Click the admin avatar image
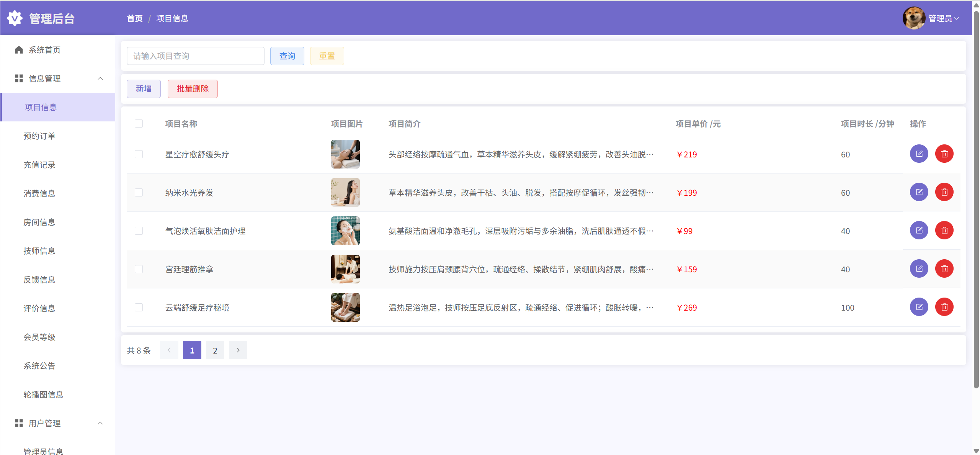The width and height of the screenshot is (980, 455). pyautogui.click(x=913, y=18)
